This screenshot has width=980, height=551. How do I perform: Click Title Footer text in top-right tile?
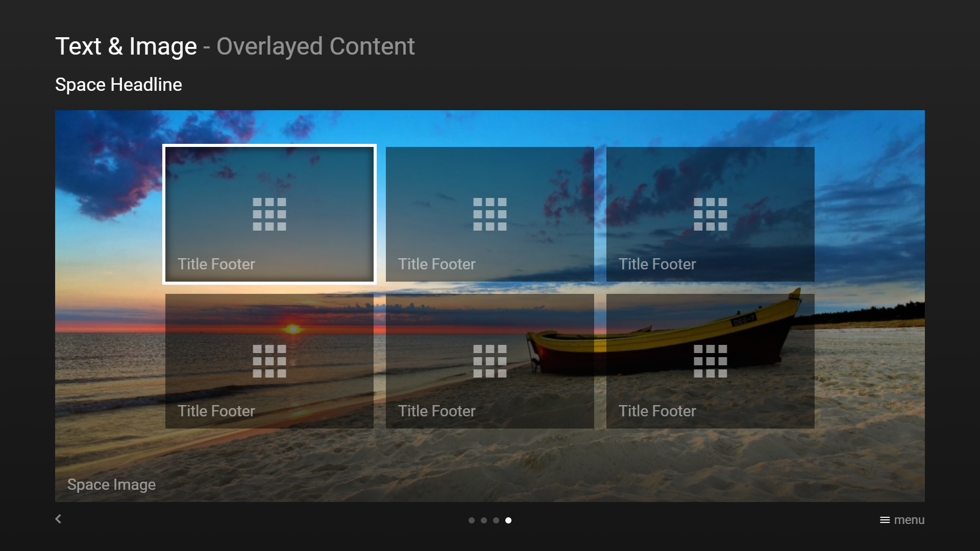pos(657,264)
